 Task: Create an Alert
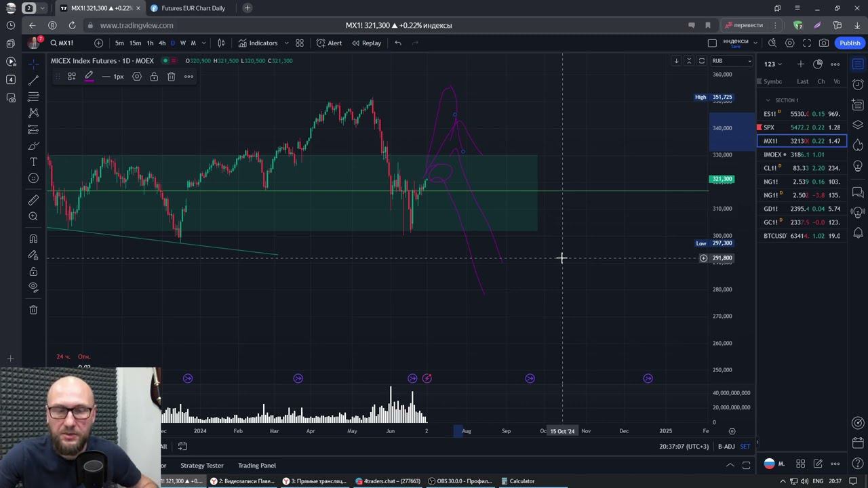pos(330,43)
